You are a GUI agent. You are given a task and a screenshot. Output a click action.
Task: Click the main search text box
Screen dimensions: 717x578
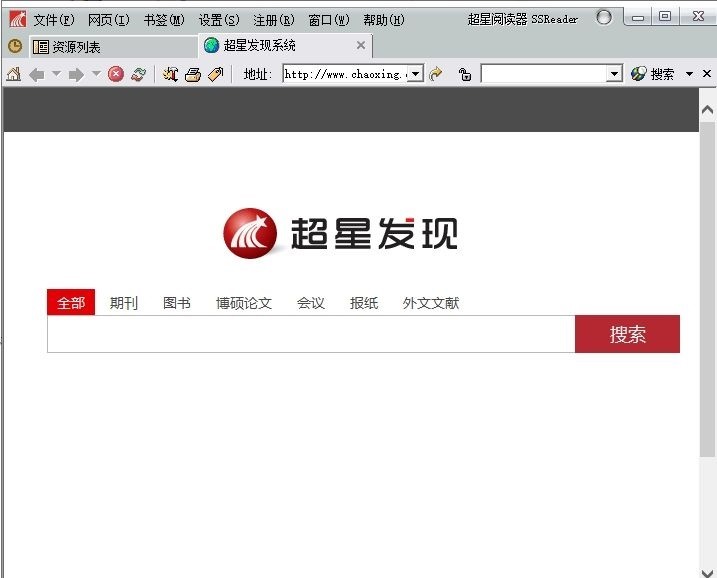coord(311,334)
